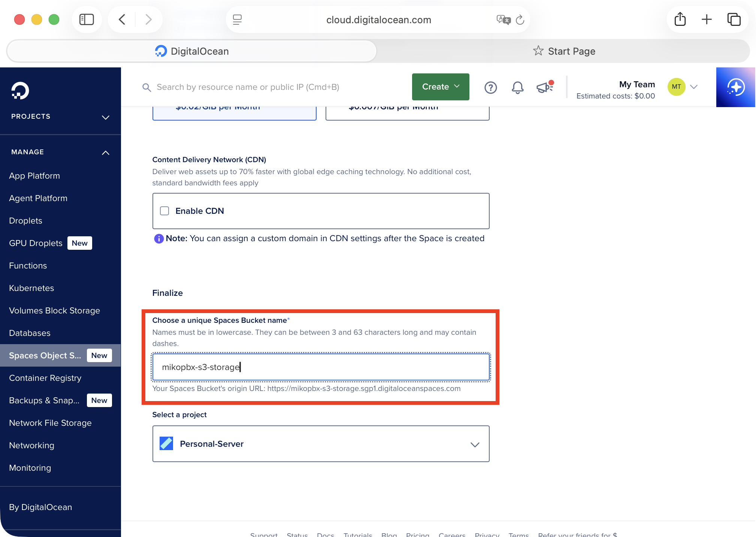
Task: Go to Kubernetes in sidebar
Action: 31,288
